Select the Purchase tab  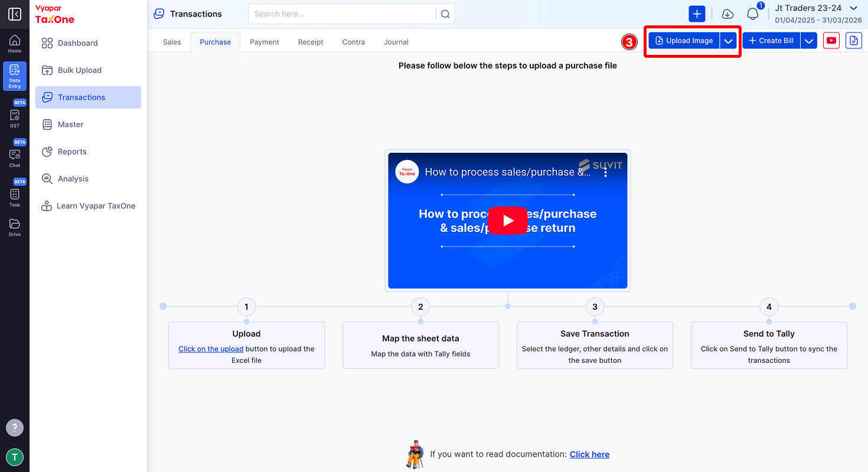click(216, 42)
